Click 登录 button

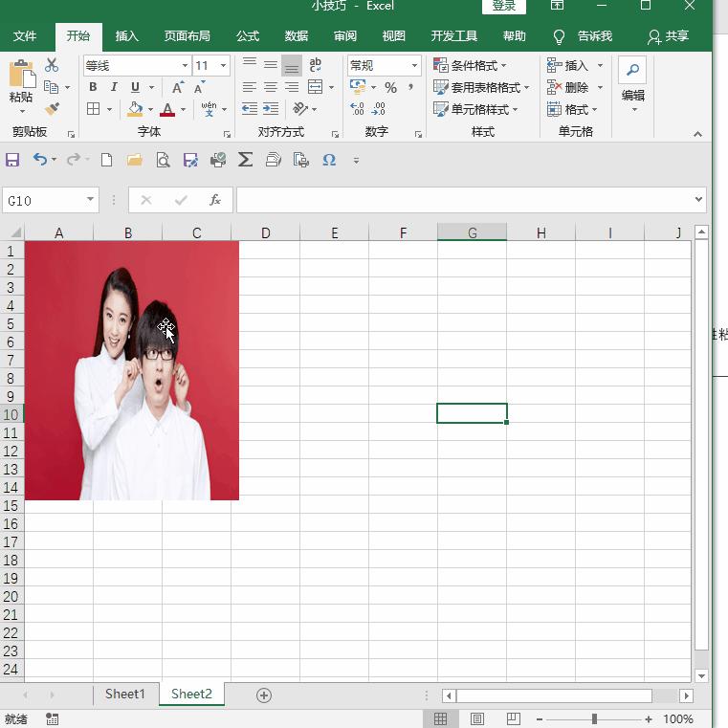tap(504, 6)
